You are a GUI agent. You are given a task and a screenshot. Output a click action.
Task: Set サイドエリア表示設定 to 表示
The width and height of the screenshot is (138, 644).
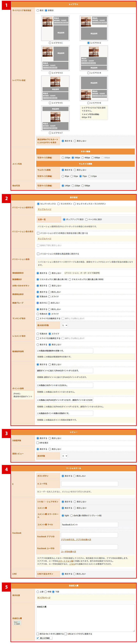[x=38, y=11]
